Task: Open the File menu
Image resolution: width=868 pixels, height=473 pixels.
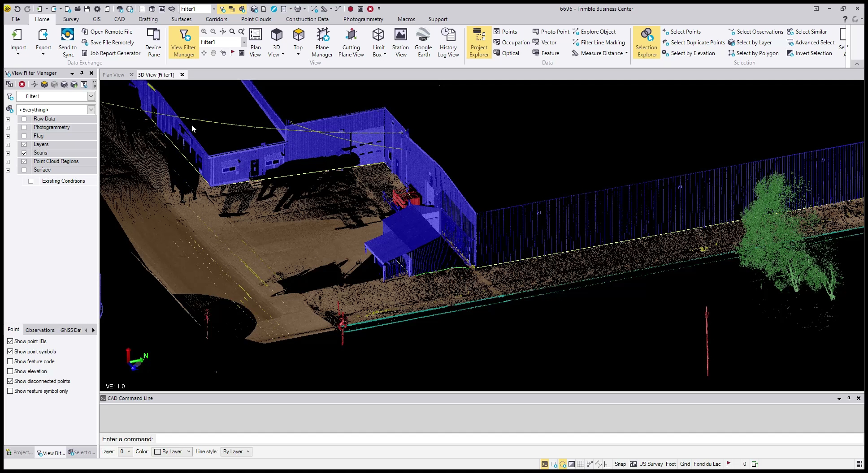Action: 16,19
